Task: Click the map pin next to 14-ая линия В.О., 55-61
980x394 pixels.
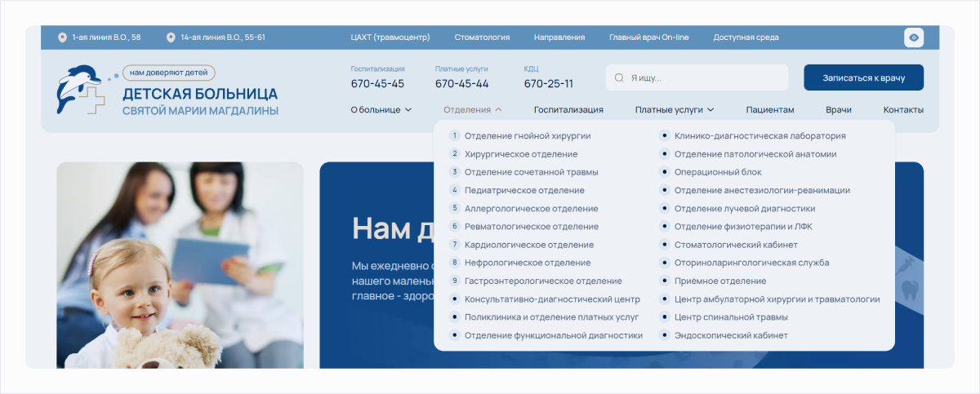Action: [171, 38]
